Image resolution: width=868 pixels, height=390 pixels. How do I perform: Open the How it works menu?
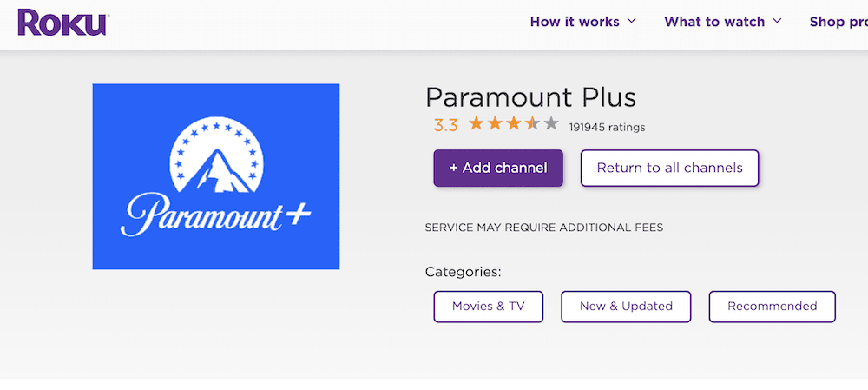coord(575,22)
